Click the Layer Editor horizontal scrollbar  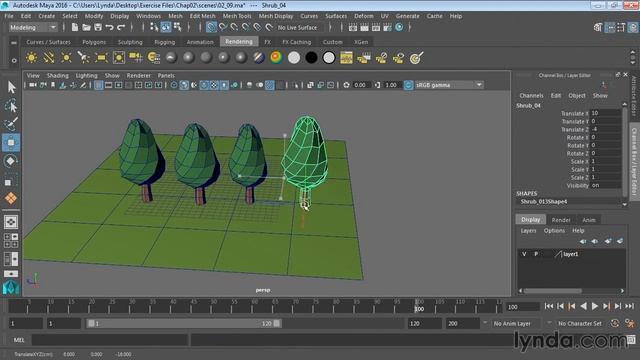553,291
